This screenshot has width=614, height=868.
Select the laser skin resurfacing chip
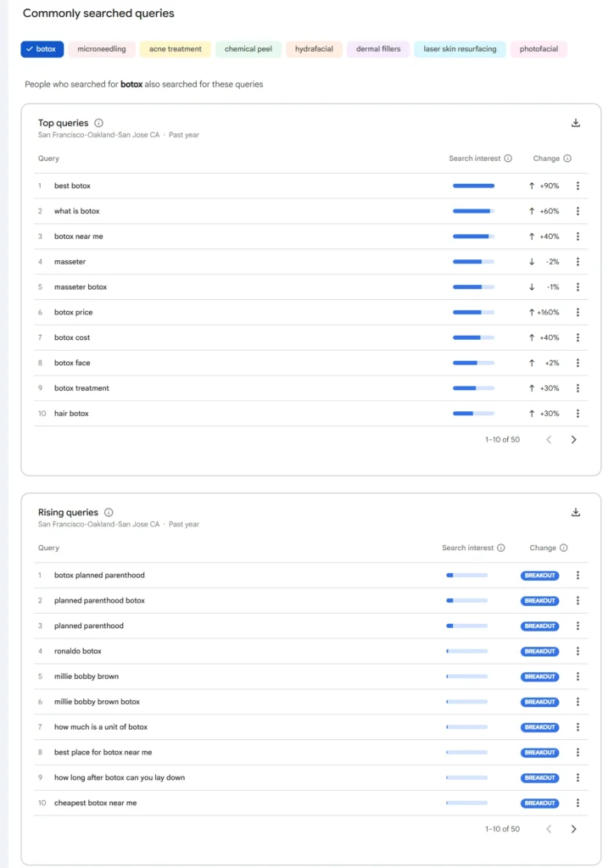click(460, 48)
